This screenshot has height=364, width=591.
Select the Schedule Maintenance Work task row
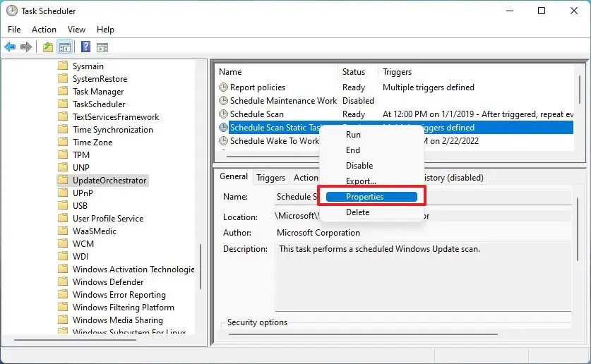(x=395, y=100)
